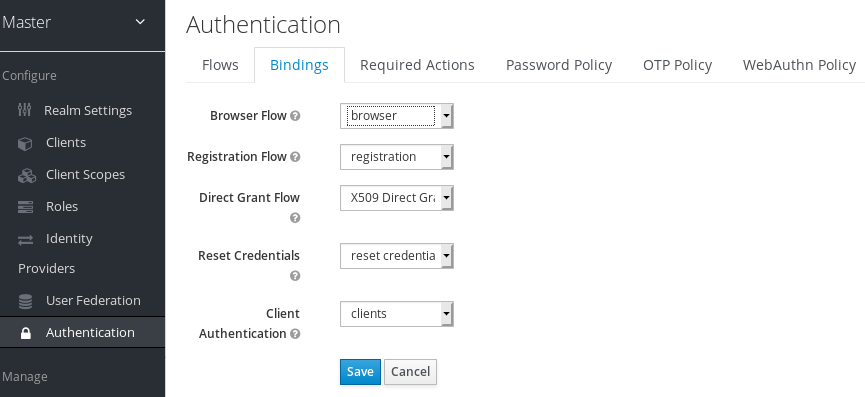The height and width of the screenshot is (397, 865).
Task: Click the Roles list icon
Action: point(25,207)
